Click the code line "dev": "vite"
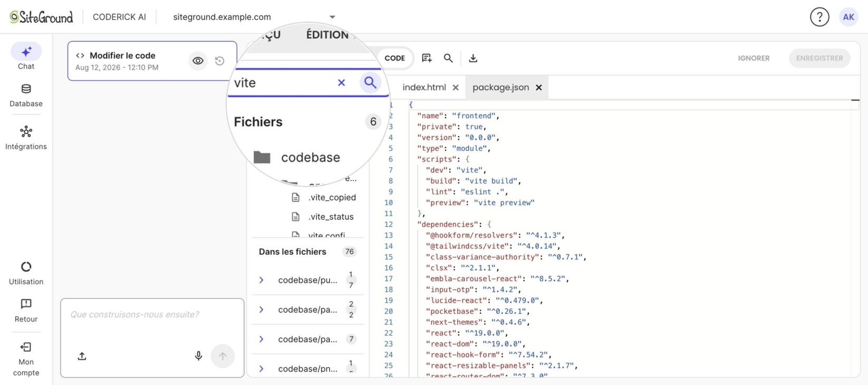868x385 pixels. point(456,170)
